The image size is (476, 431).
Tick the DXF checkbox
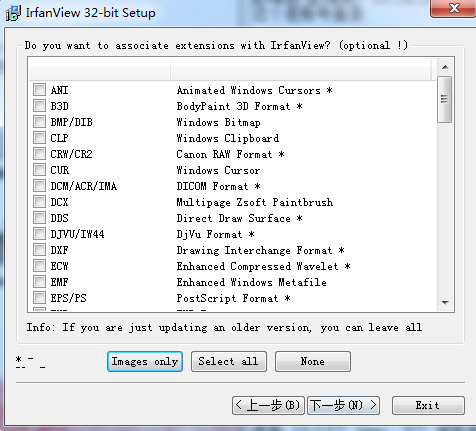39,250
